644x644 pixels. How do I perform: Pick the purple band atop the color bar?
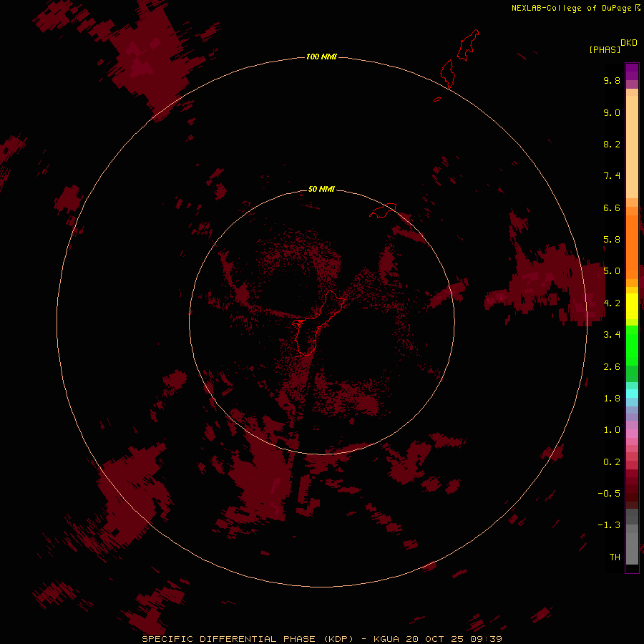(x=632, y=72)
